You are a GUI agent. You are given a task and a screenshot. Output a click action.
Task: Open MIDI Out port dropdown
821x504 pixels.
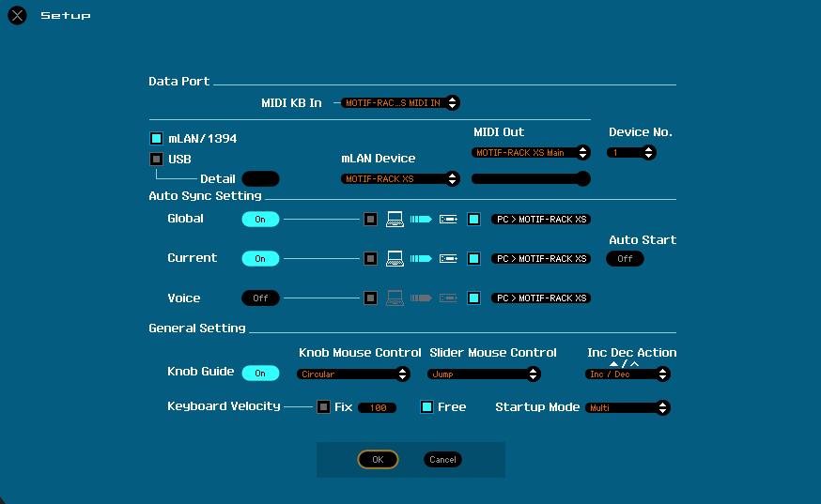pyautogui.click(x=531, y=153)
